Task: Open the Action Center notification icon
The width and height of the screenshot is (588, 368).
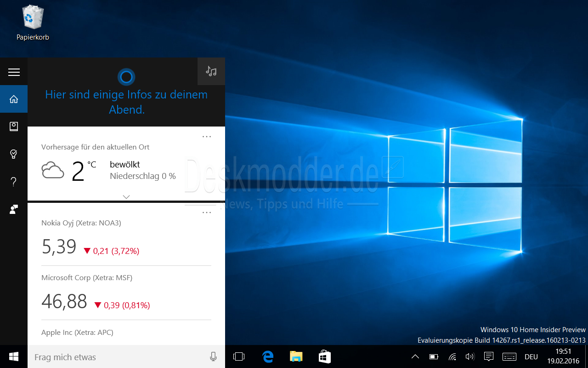Action: click(x=489, y=356)
